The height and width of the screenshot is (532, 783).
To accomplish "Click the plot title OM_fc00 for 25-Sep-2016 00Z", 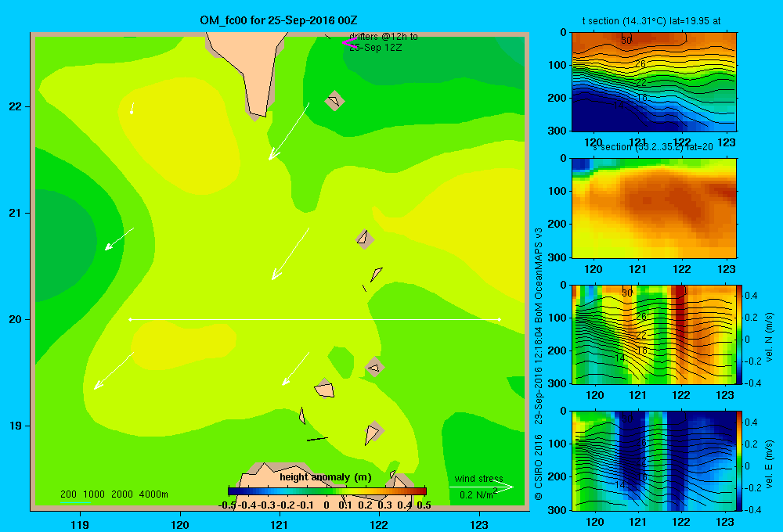I will tap(278, 20).
